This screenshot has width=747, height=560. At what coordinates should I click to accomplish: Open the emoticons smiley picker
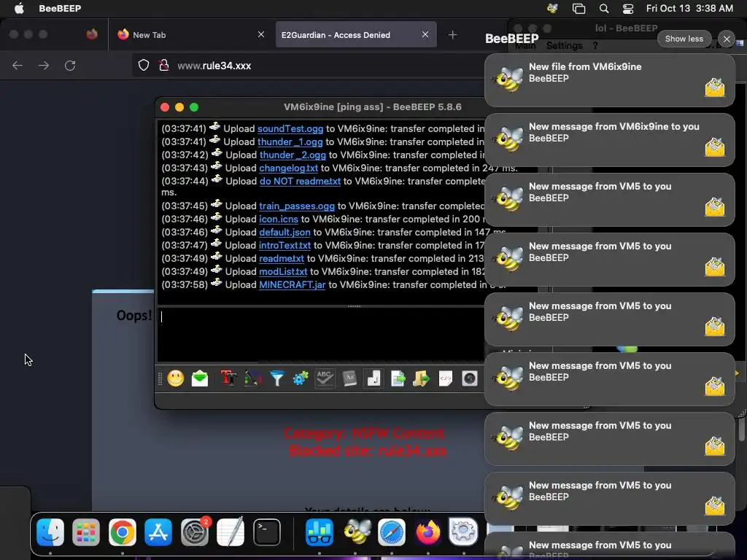[x=175, y=378]
